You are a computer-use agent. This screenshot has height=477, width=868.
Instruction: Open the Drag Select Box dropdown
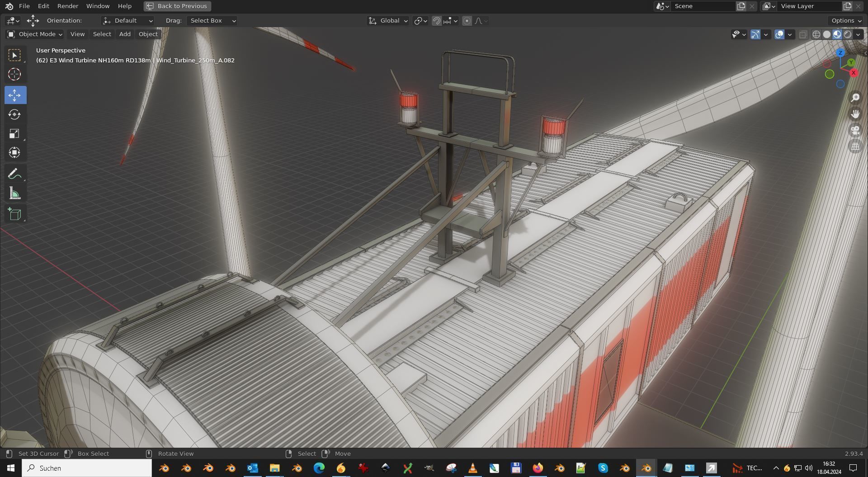point(212,21)
